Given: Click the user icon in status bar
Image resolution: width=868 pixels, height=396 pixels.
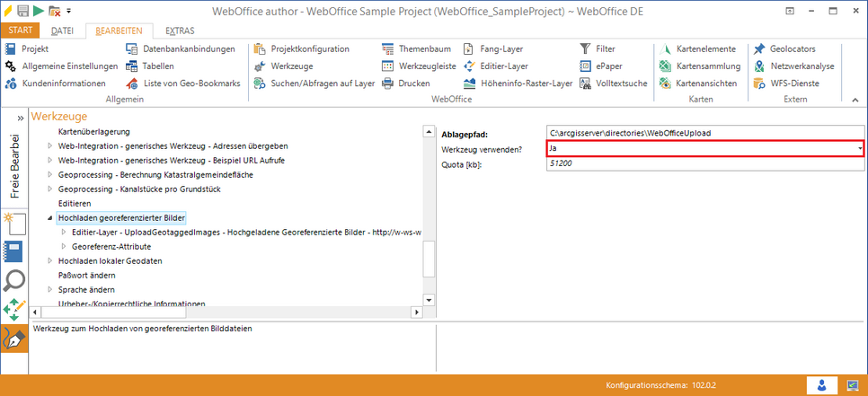Looking at the screenshot, I should [821, 384].
